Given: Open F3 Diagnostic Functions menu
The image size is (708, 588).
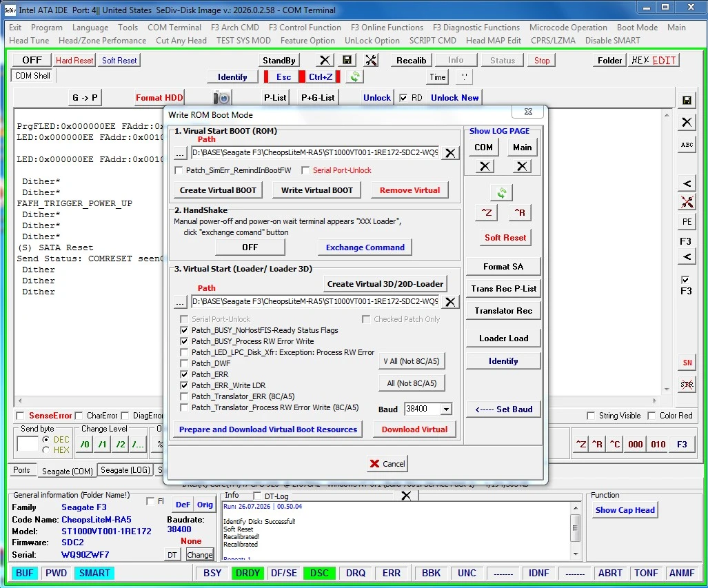Looking at the screenshot, I should click(x=476, y=28).
